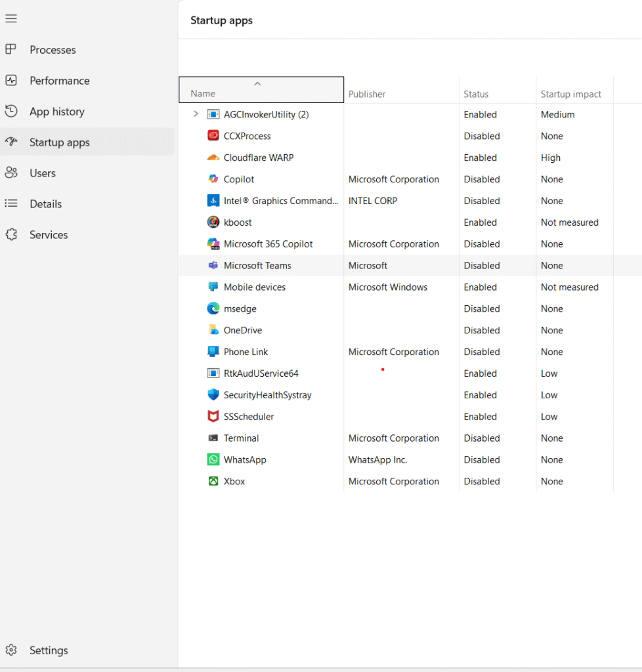Image resolution: width=642 pixels, height=672 pixels.
Task: Click the Xbox app icon
Action: pos(213,481)
